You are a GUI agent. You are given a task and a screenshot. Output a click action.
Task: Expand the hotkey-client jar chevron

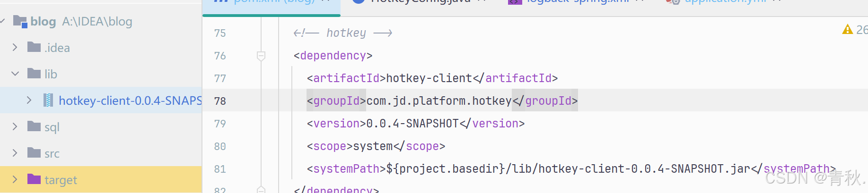pos(29,100)
